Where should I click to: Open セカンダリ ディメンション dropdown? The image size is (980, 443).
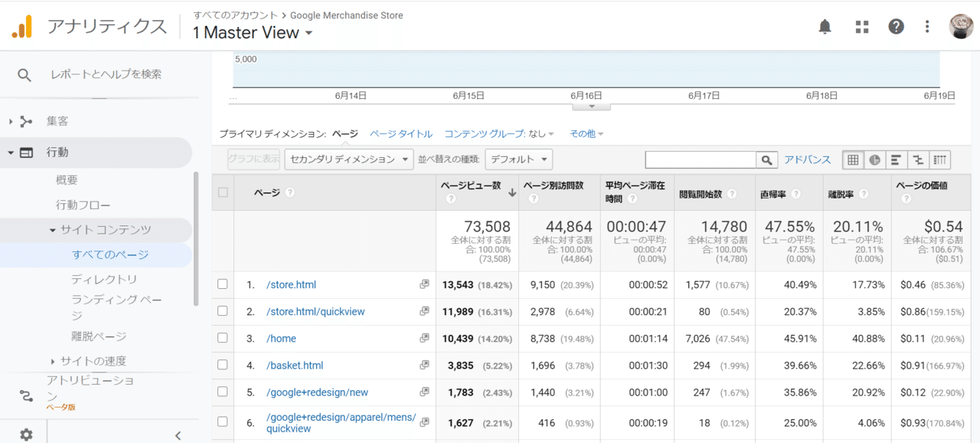[349, 159]
